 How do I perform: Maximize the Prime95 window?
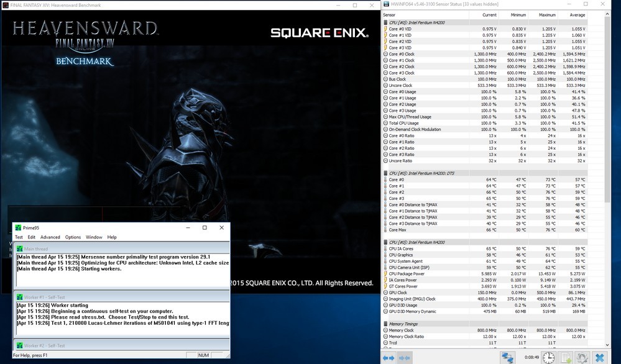coord(205,227)
